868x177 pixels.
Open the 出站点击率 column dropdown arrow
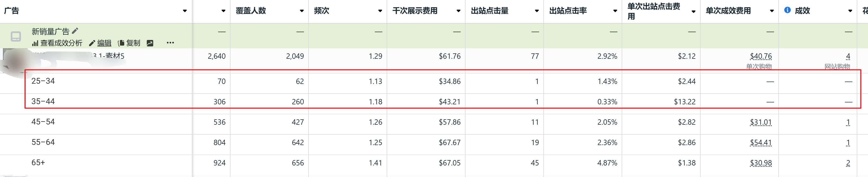click(x=615, y=11)
